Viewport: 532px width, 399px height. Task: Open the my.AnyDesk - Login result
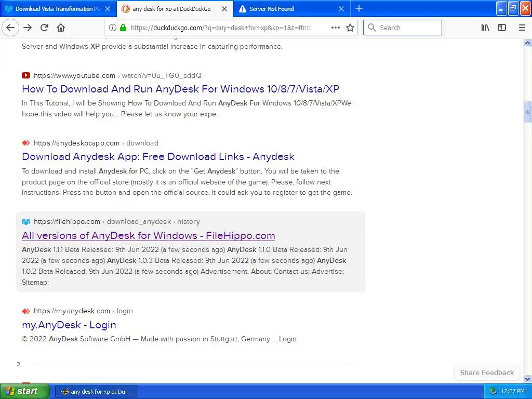click(x=69, y=325)
